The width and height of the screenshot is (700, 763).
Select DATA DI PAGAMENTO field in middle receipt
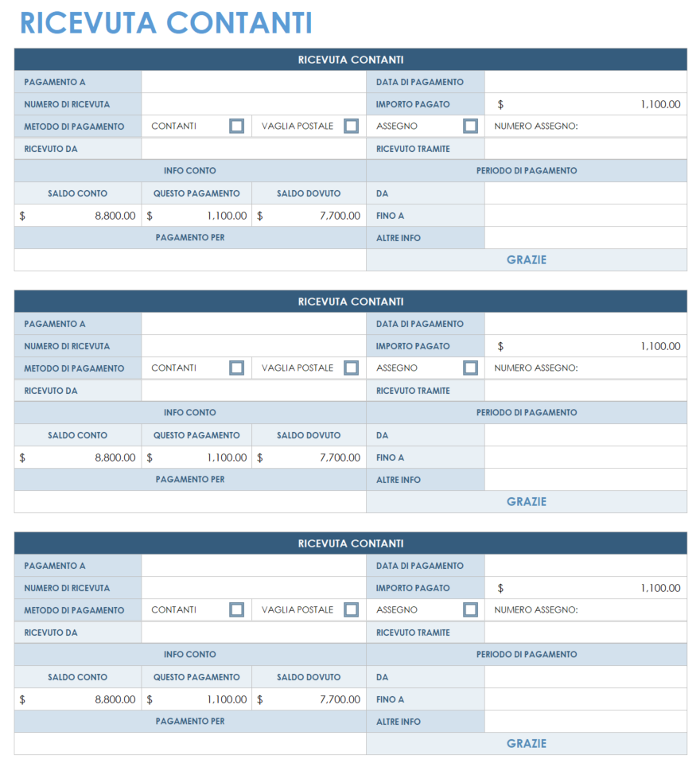[x=585, y=324]
